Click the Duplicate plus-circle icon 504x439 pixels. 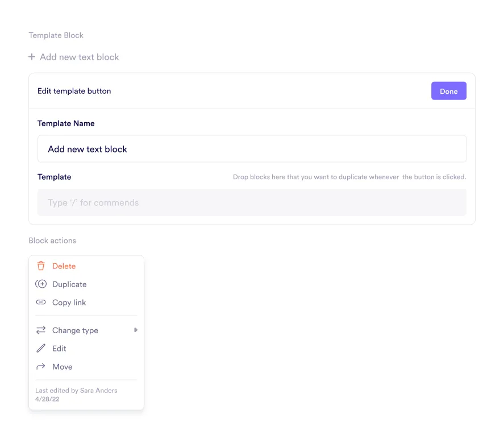tap(41, 284)
